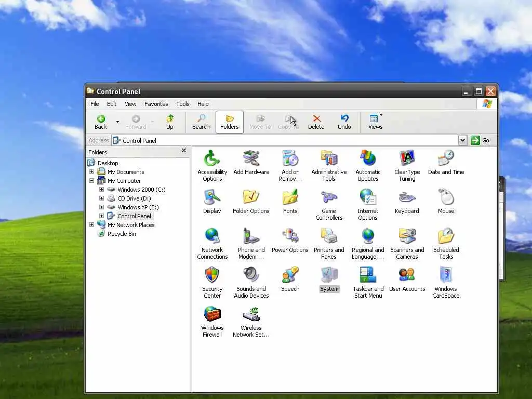This screenshot has height=399, width=532.
Task: Open the Favorites menu
Action: pos(156,104)
